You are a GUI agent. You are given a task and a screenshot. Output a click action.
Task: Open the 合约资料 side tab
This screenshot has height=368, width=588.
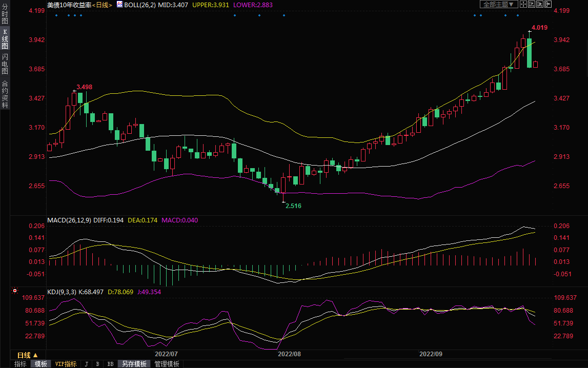click(x=5, y=94)
